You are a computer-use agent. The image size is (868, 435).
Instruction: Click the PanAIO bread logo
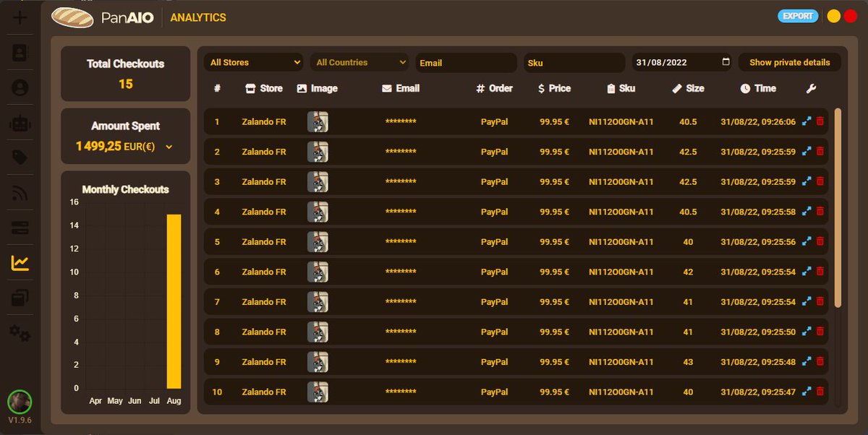(x=73, y=17)
